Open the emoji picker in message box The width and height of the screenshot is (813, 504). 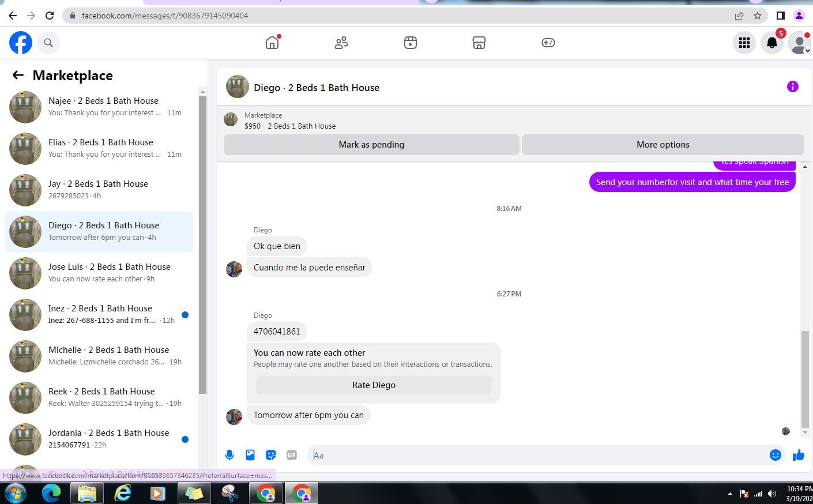tap(776, 455)
